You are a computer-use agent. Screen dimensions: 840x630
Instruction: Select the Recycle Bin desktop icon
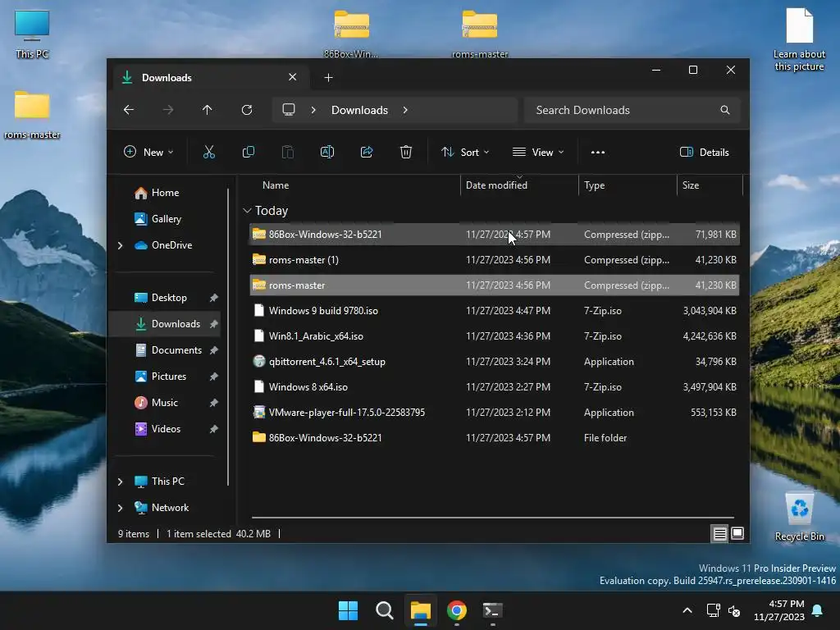[799, 517]
